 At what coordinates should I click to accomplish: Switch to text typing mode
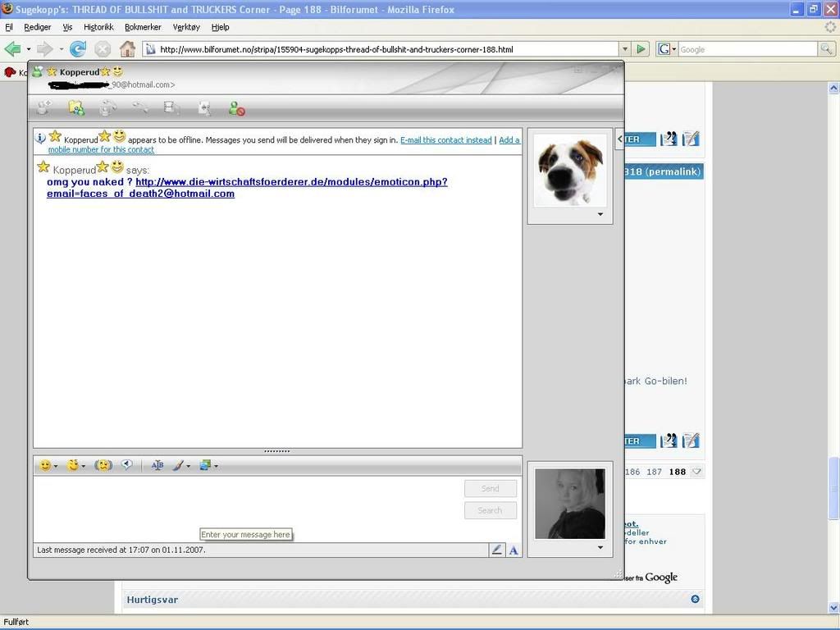click(x=514, y=550)
